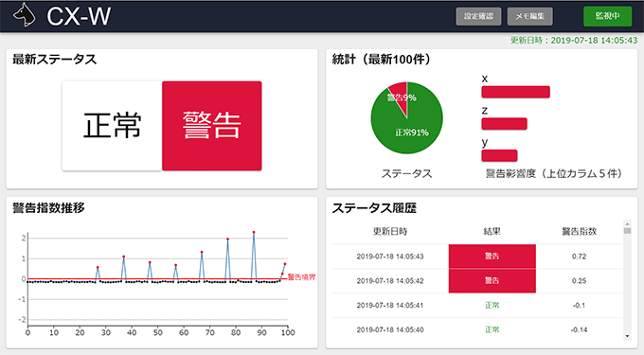The height and width of the screenshot is (355, 644).
Task: Select the 警告 cell for 14:05:42 row
Action: click(492, 281)
